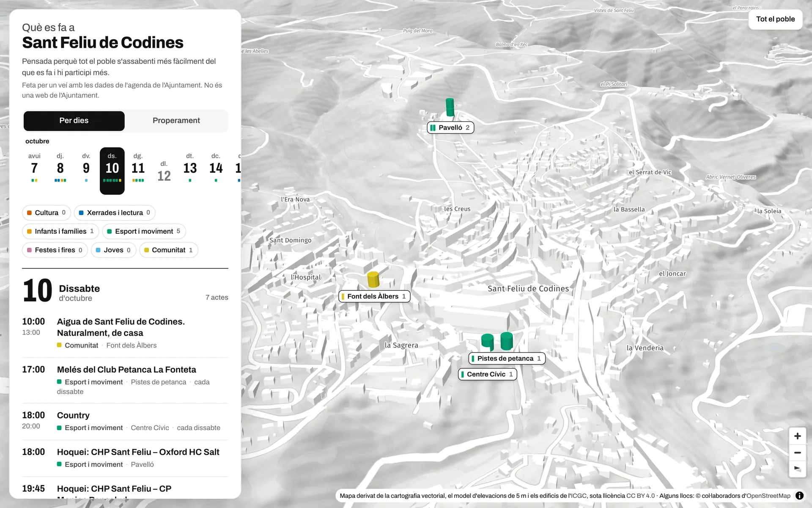Toggle the Festes i fires filter
Viewport: 812px width, 508px height.
[55, 250]
